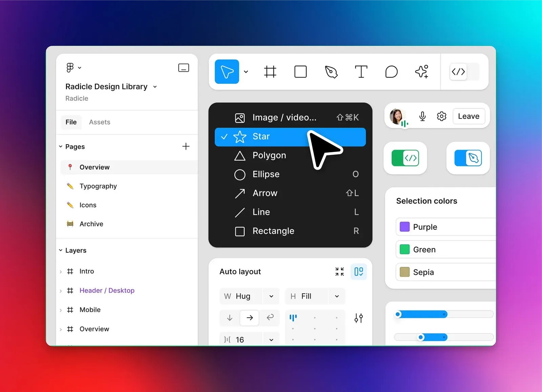Open Move tool options chevron
542x392 pixels.
coord(246,72)
